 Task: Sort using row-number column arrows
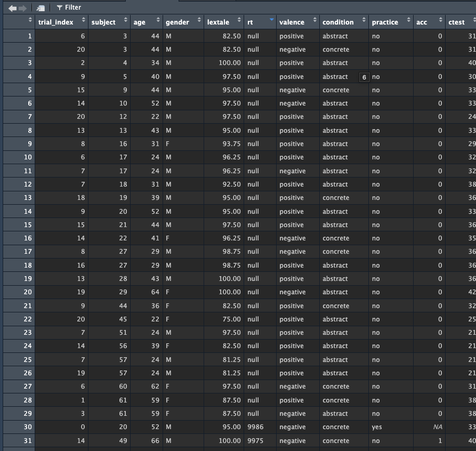[30, 20]
